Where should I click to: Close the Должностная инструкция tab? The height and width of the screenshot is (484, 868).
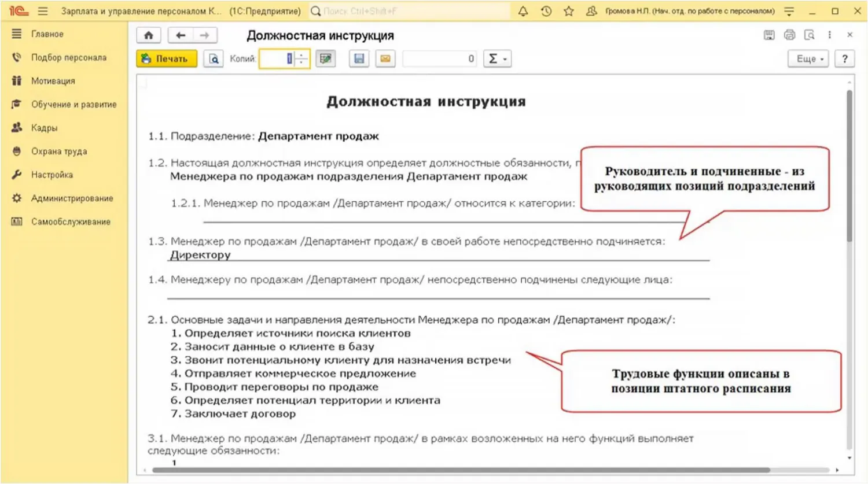[x=850, y=35]
